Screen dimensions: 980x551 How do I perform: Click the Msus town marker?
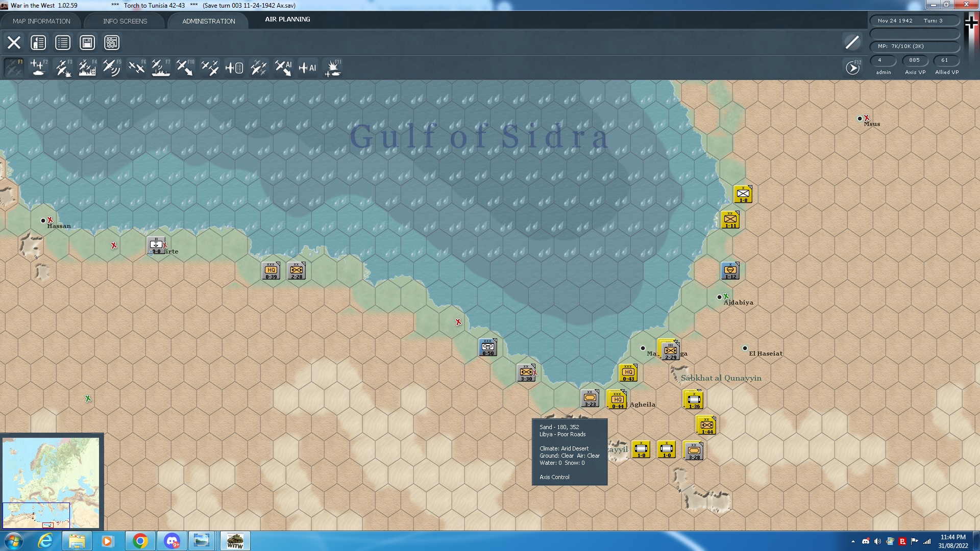point(860,119)
